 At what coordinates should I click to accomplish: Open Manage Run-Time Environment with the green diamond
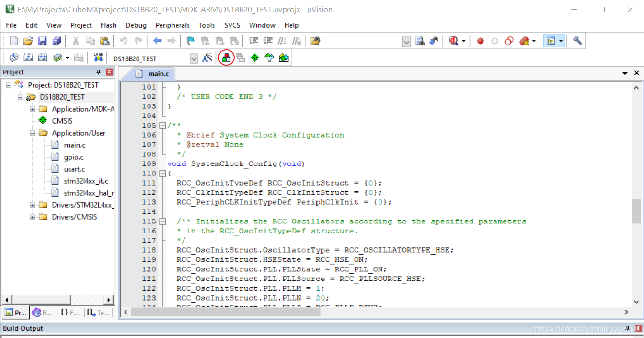coord(255,58)
